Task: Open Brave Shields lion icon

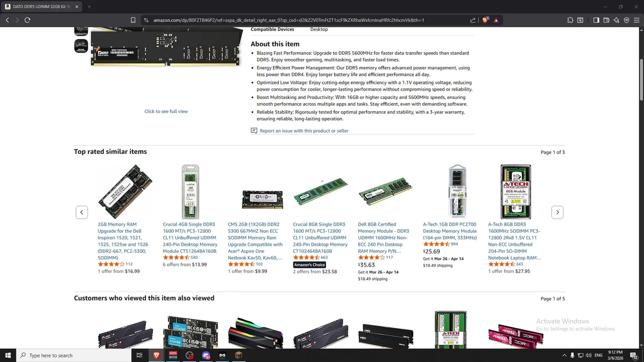Action: click(x=486, y=20)
